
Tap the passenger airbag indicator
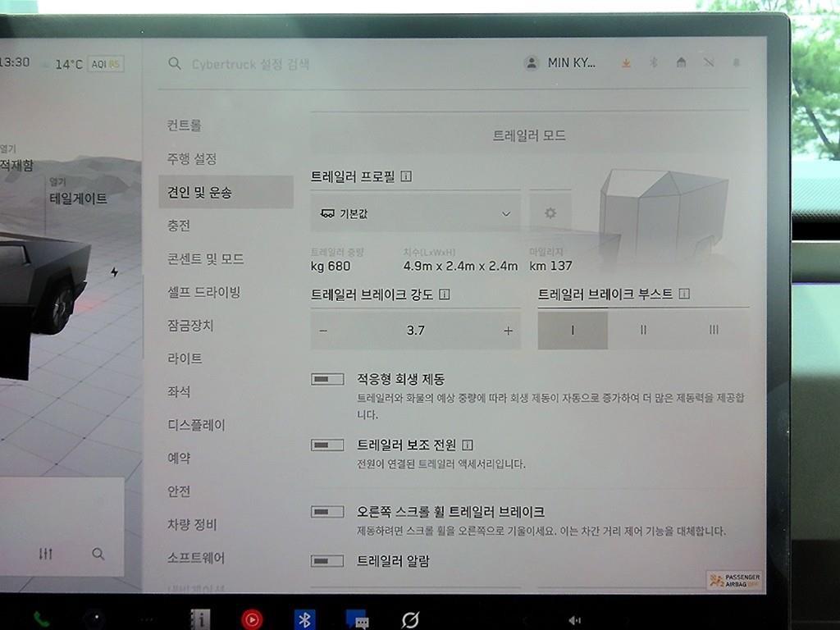pyautogui.click(x=734, y=580)
